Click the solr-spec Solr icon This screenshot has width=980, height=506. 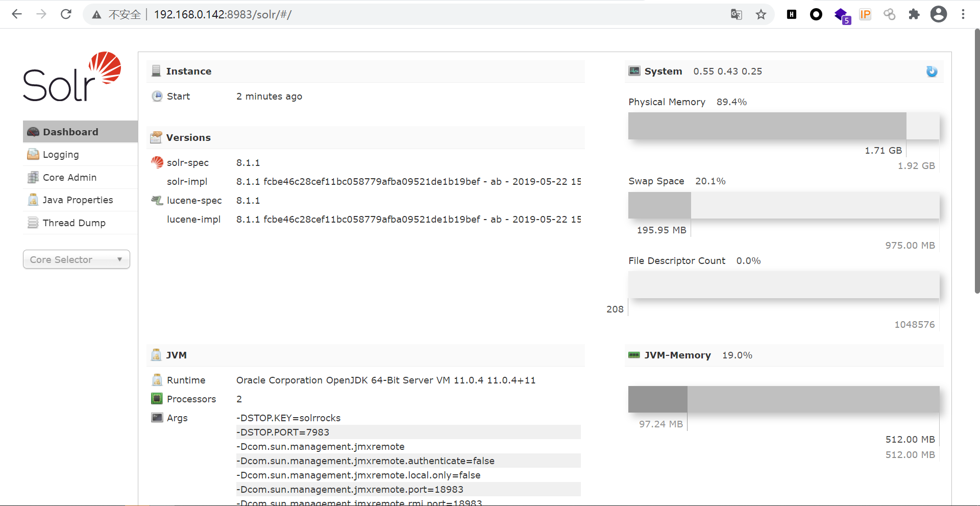tap(157, 162)
